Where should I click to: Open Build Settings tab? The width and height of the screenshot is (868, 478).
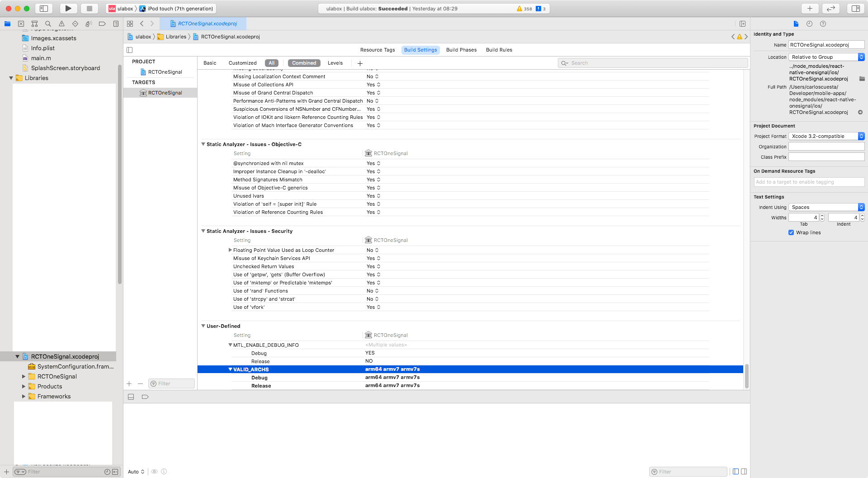click(x=420, y=50)
